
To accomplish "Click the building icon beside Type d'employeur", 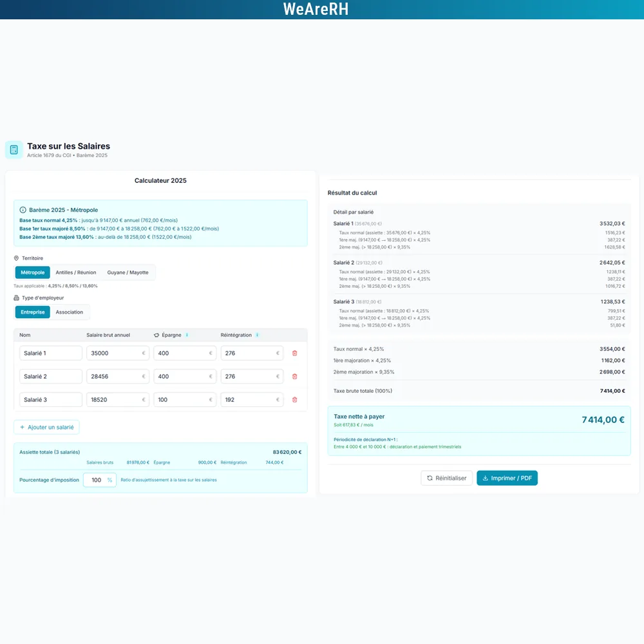I will (17, 298).
